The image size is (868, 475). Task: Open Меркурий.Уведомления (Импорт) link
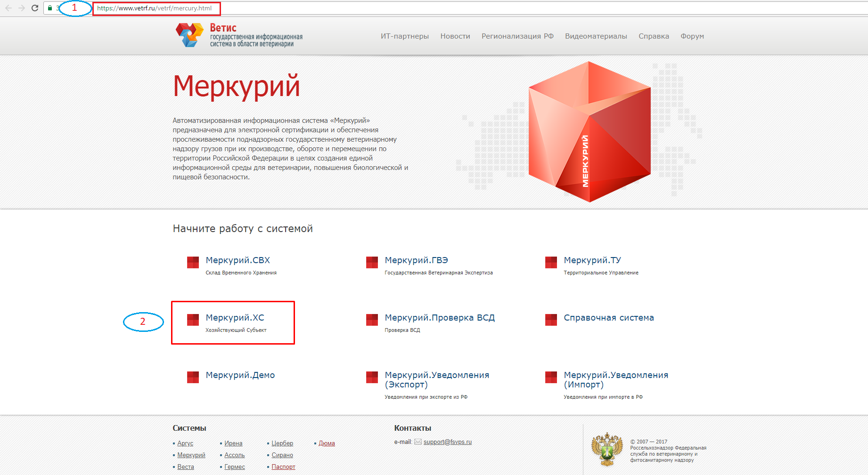click(616, 380)
